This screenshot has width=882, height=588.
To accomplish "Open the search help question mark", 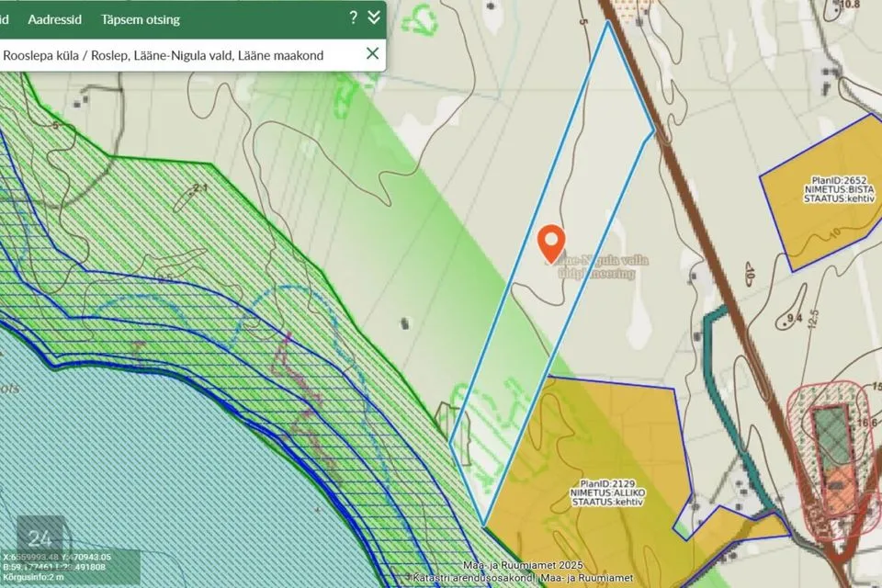I will [353, 17].
